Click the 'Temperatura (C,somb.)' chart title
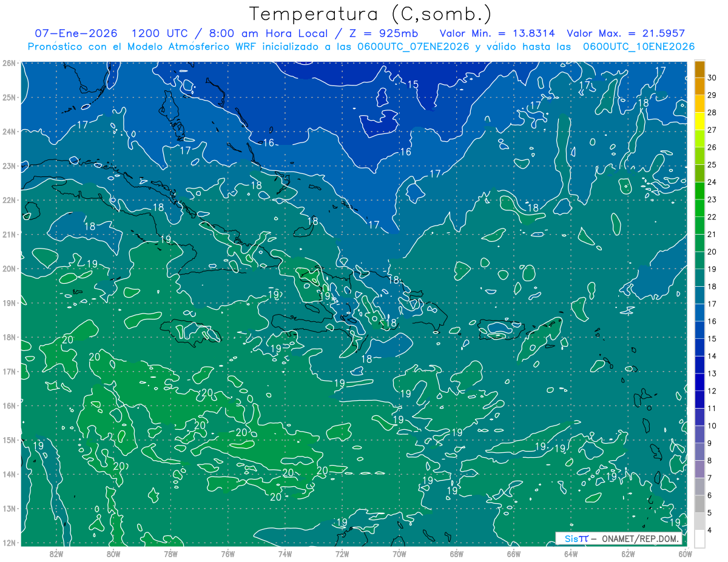 (x=371, y=14)
